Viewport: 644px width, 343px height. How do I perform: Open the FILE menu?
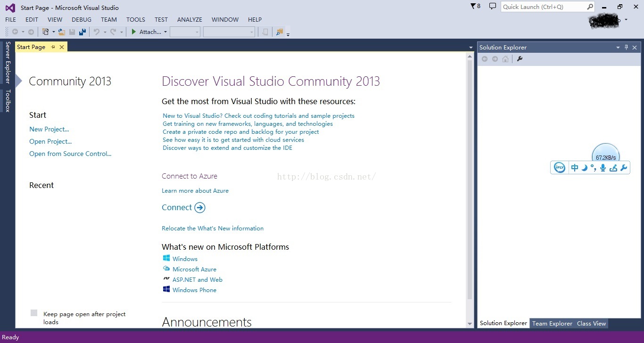pos(10,19)
